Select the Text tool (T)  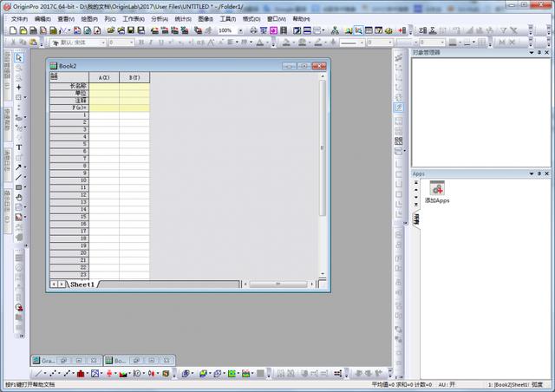(x=19, y=147)
